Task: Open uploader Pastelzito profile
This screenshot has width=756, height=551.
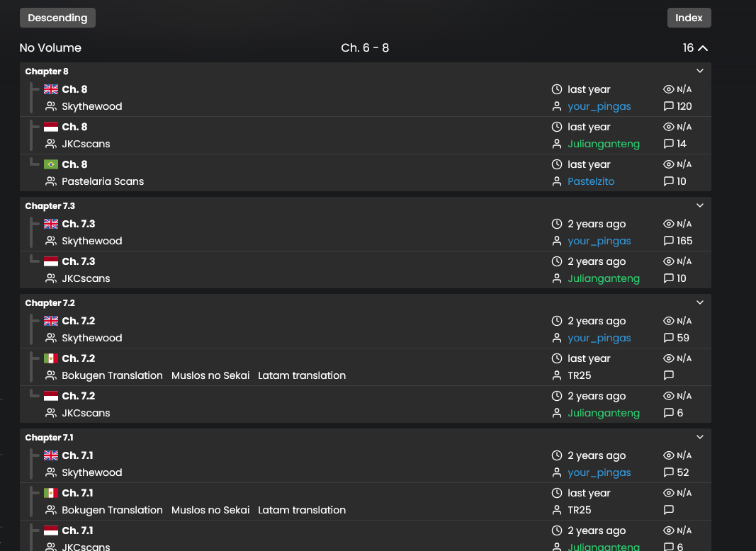Action: point(591,181)
